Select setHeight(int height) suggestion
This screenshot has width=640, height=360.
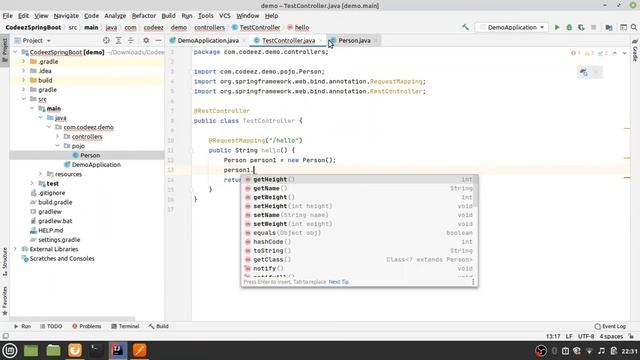click(x=359, y=206)
